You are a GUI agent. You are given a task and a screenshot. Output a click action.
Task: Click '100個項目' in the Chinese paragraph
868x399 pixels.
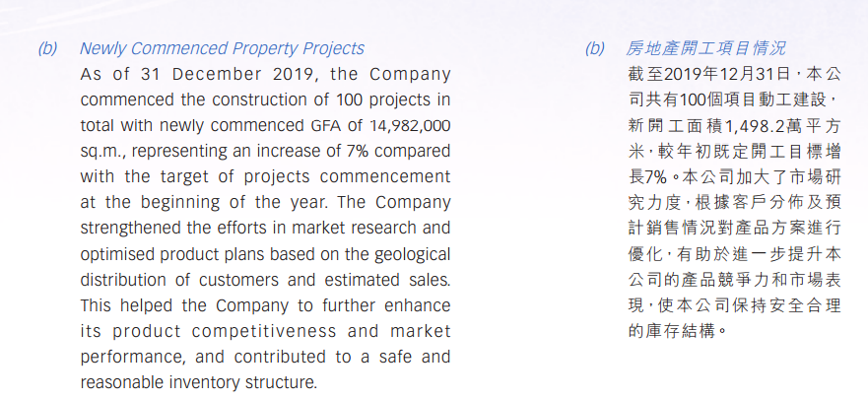click(712, 100)
